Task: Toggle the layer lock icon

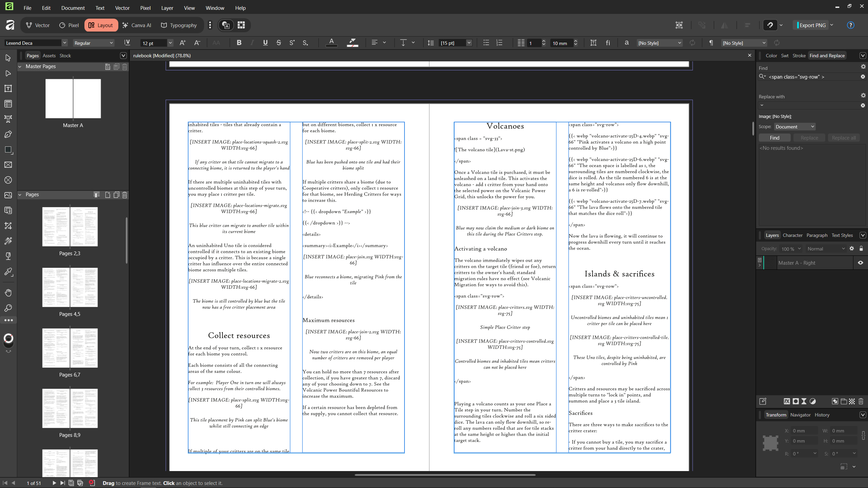Action: [x=861, y=248]
